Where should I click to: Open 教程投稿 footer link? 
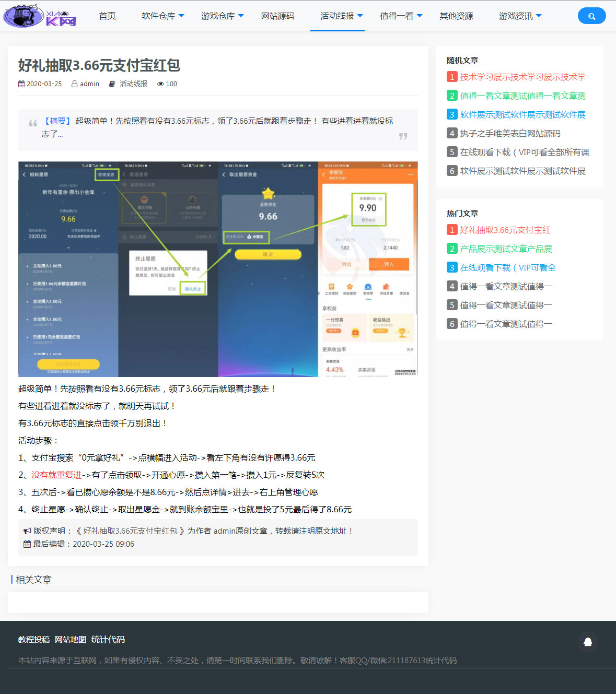click(x=34, y=639)
